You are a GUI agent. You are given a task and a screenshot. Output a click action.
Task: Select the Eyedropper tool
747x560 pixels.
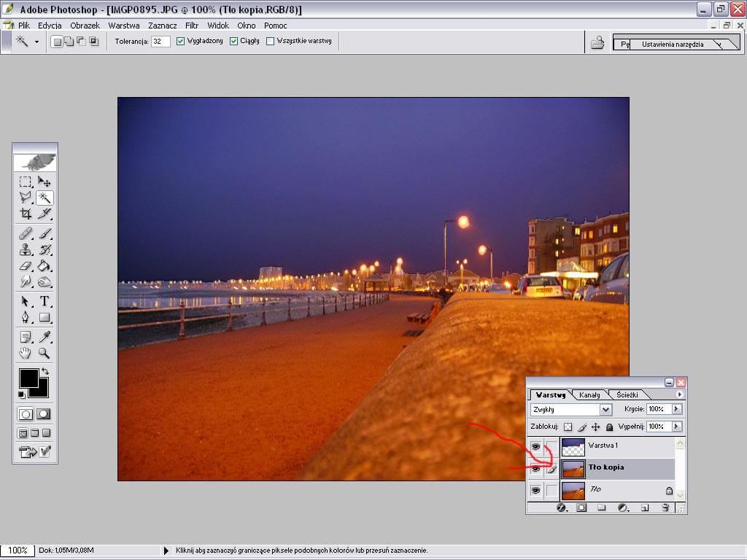point(44,337)
